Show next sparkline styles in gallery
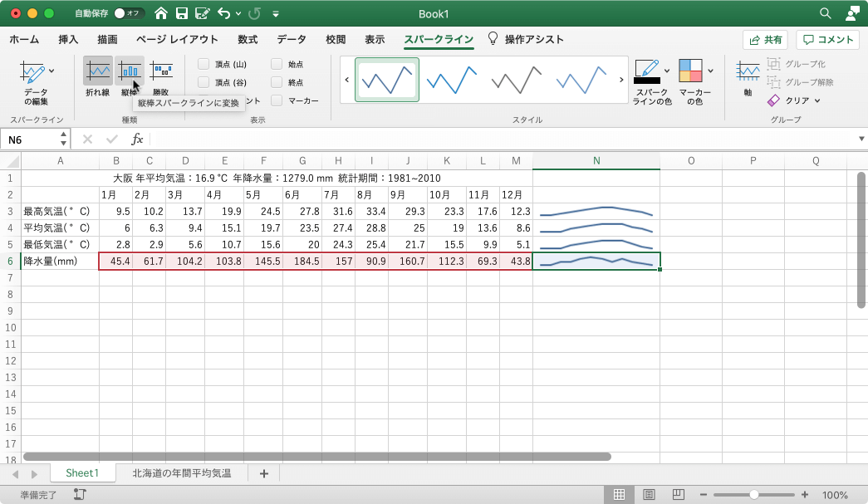Screen dimensions: 868x504 pos(621,80)
